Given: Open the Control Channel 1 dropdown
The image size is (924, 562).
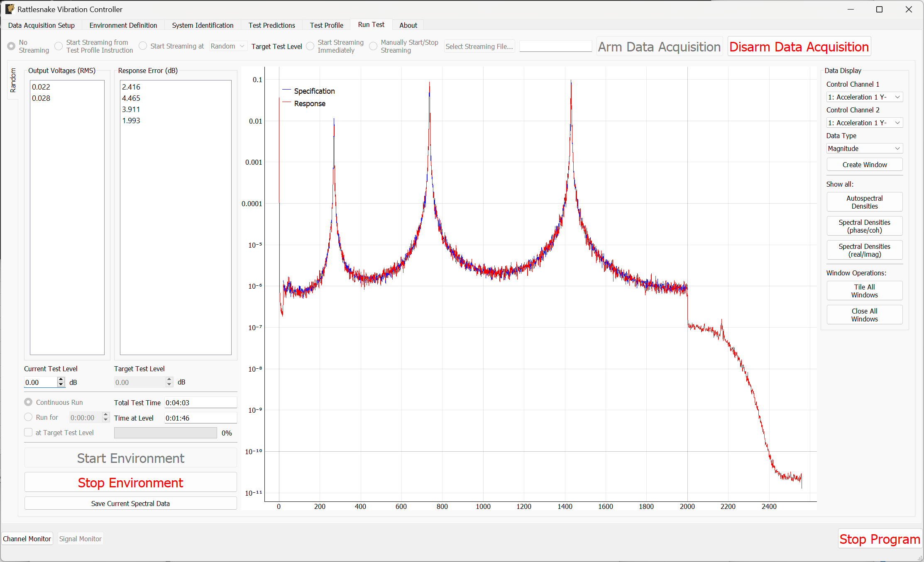Looking at the screenshot, I should click(x=864, y=97).
